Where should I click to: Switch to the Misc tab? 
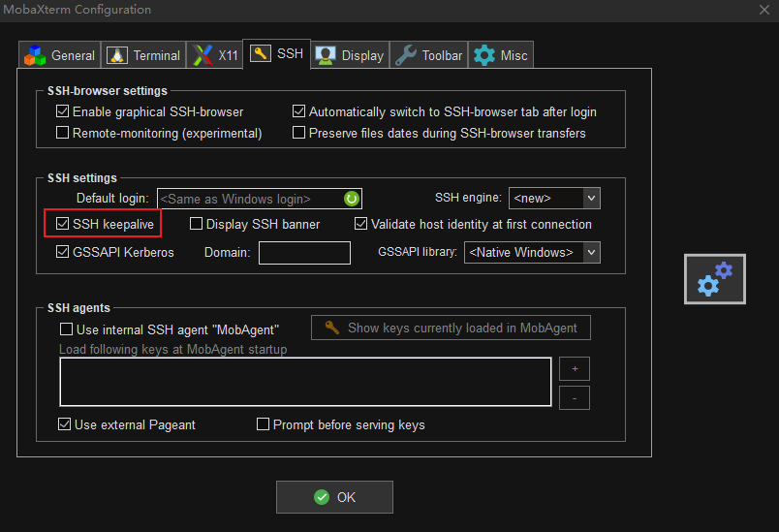tap(501, 55)
